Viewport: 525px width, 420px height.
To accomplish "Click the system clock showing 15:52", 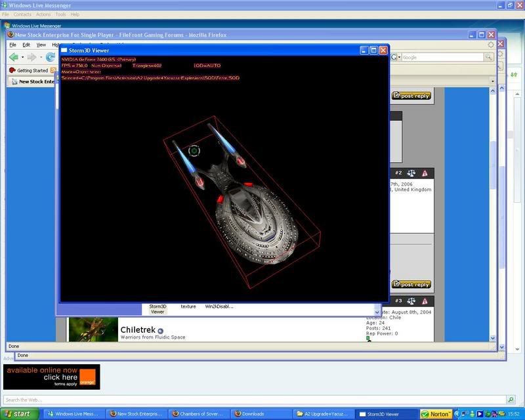I will coord(514,414).
